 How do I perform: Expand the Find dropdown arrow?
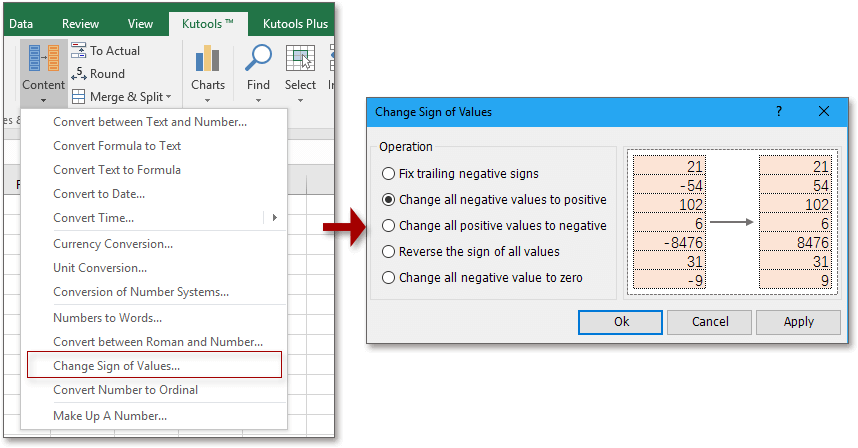click(x=258, y=101)
